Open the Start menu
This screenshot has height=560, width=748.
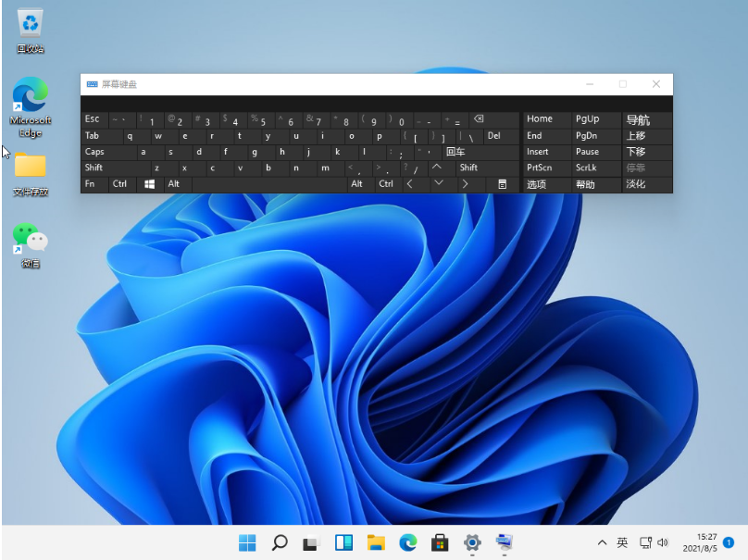247,544
